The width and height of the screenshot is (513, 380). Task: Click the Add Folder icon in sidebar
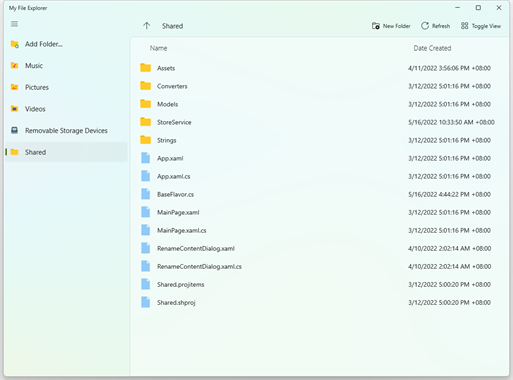click(14, 44)
